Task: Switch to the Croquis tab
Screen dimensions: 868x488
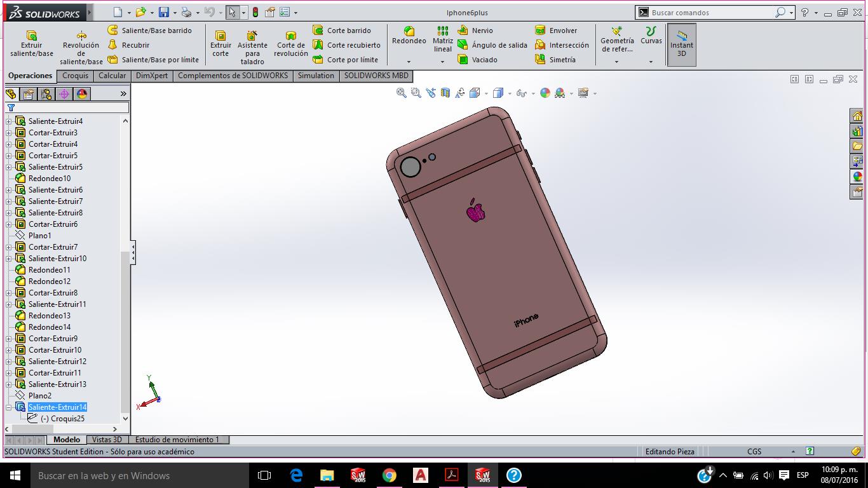Action: pos(76,76)
